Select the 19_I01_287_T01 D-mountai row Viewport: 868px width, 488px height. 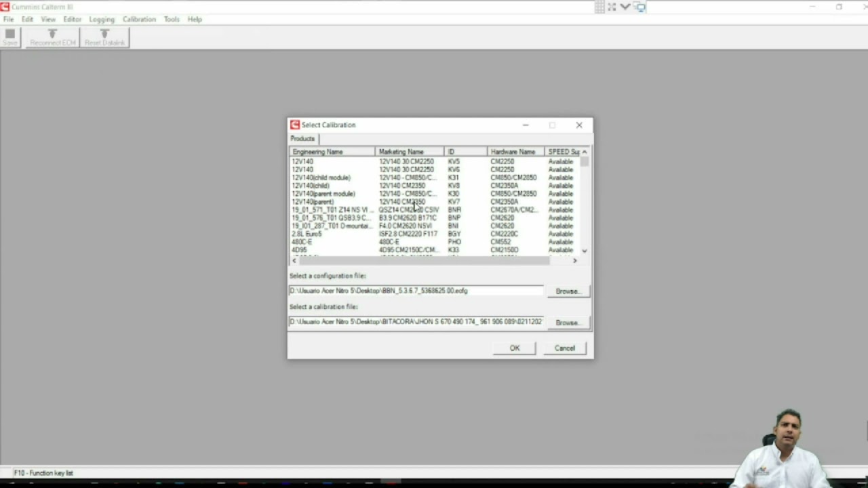pyautogui.click(x=435, y=226)
